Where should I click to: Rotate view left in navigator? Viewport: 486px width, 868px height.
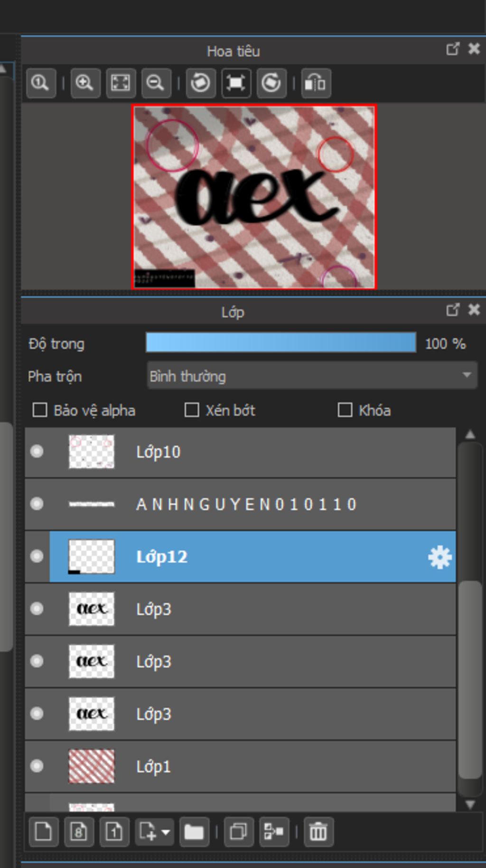tap(200, 83)
